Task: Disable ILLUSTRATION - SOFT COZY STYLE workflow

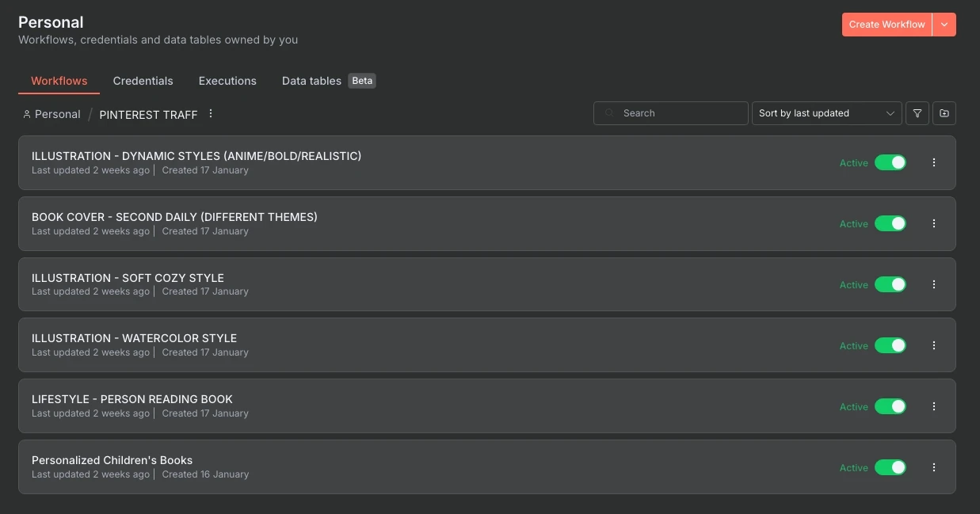Action: click(x=890, y=284)
